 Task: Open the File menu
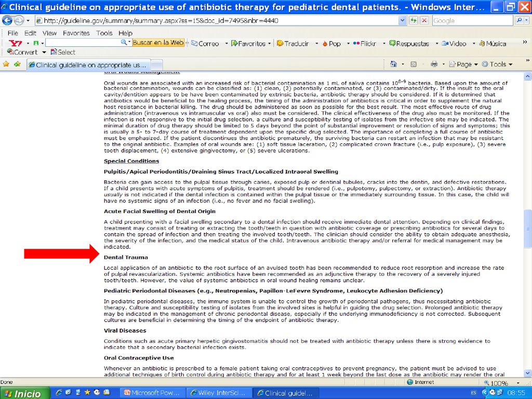13,33
